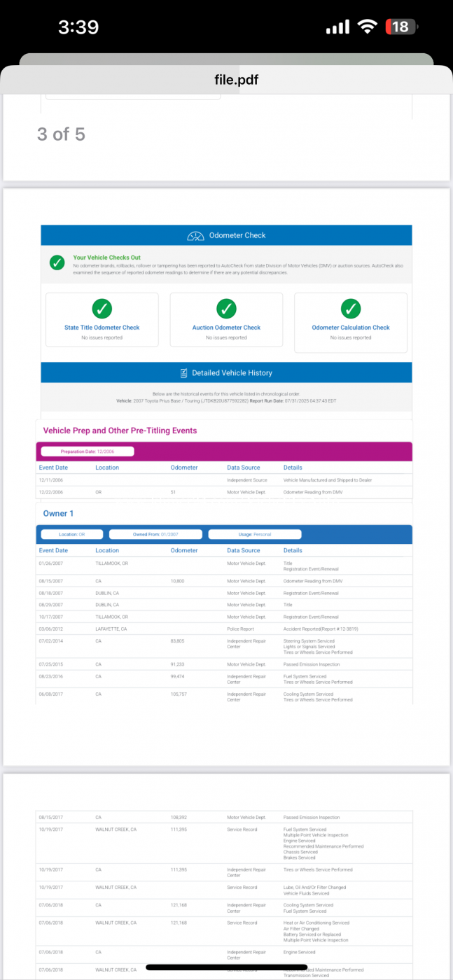The width and height of the screenshot is (453, 980).
Task: Select the State Title Odometer Check label
Action: (102, 328)
